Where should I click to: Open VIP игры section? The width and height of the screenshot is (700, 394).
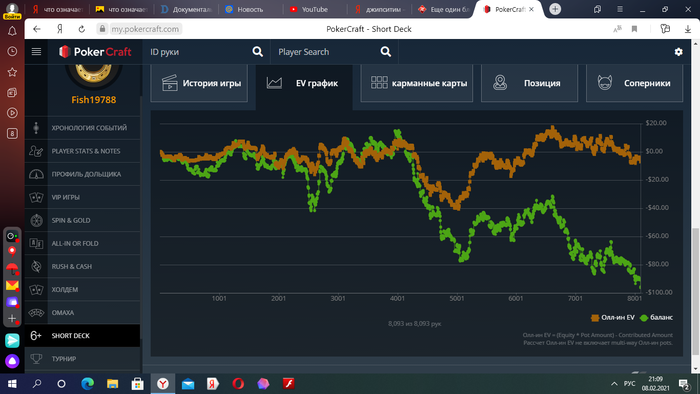point(83,197)
